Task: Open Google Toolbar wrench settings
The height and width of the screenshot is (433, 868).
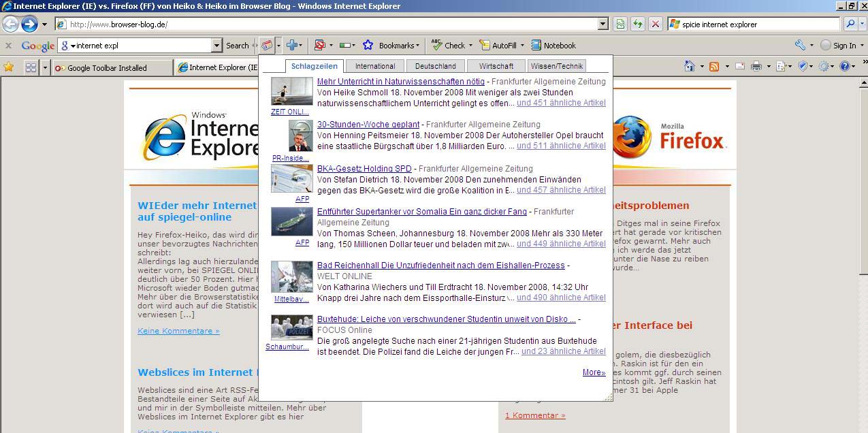Action: (x=800, y=46)
